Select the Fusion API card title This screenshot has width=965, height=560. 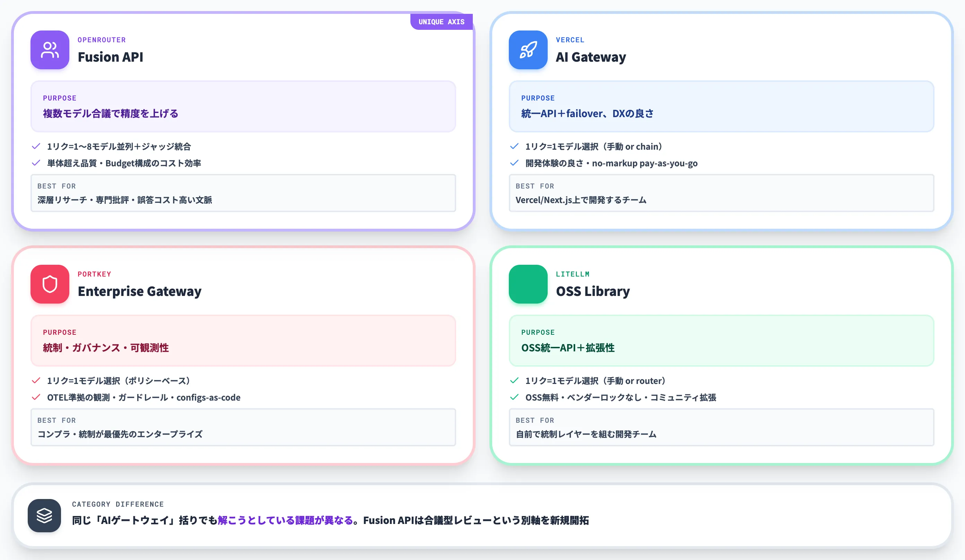tap(110, 57)
